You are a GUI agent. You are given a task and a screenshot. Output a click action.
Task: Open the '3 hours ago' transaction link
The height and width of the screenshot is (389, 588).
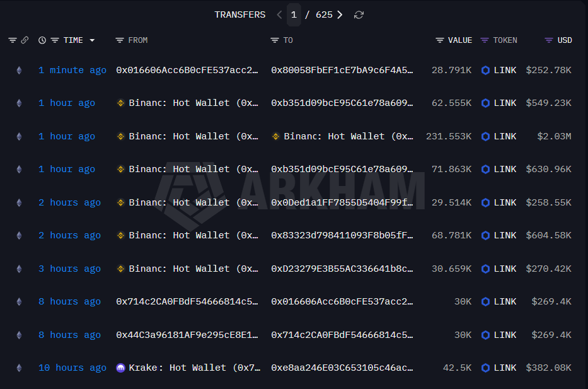(x=69, y=269)
